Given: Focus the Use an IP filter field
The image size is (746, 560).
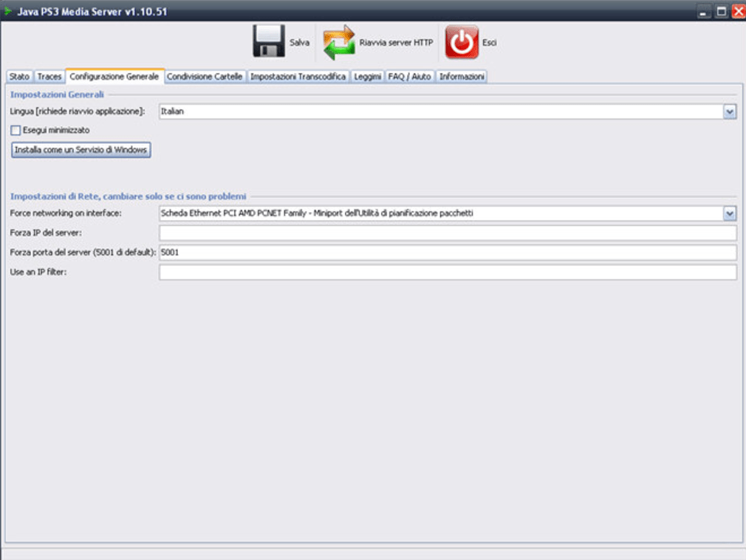Looking at the screenshot, I should pyautogui.click(x=448, y=273).
